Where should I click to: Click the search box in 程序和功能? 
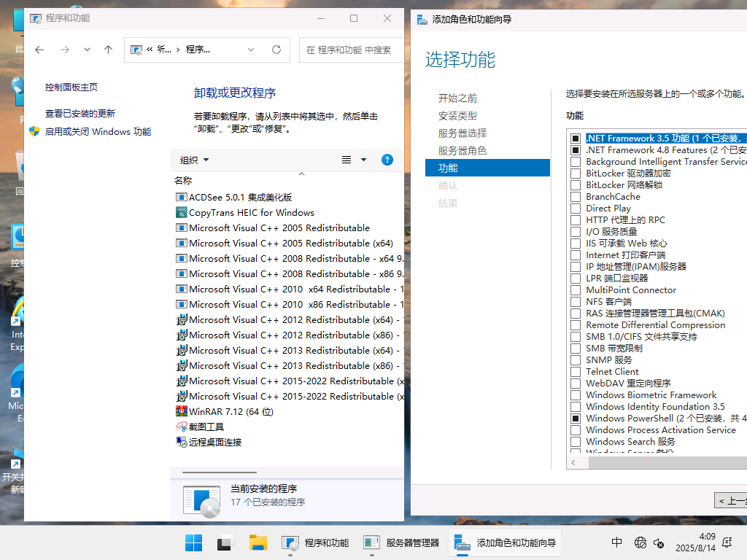[x=351, y=50]
